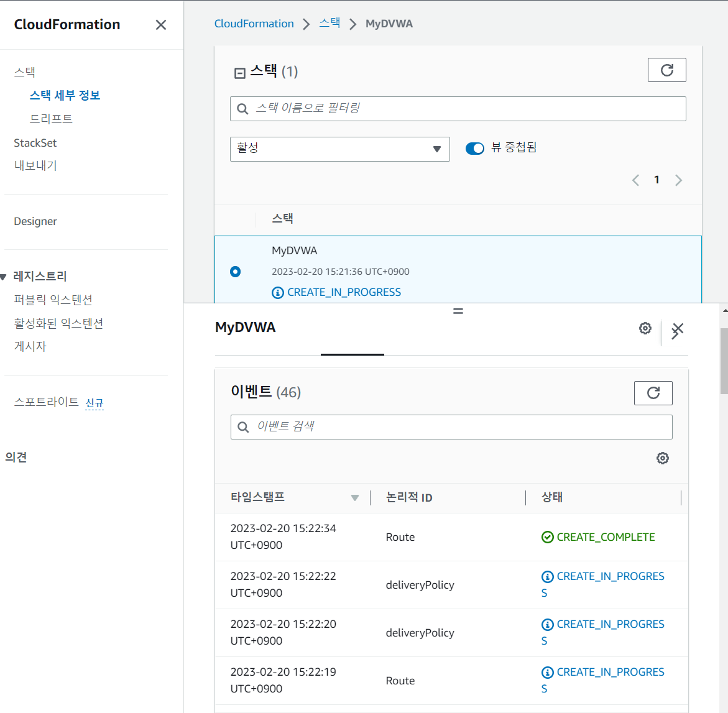
Task: Open 퍼블릭 익스텐션 in sidebar
Action: [x=53, y=300]
